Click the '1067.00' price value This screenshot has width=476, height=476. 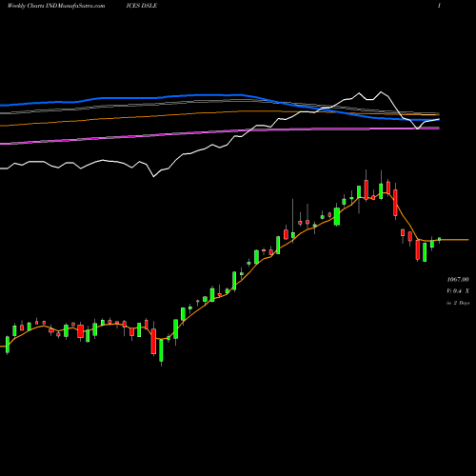coord(458,280)
